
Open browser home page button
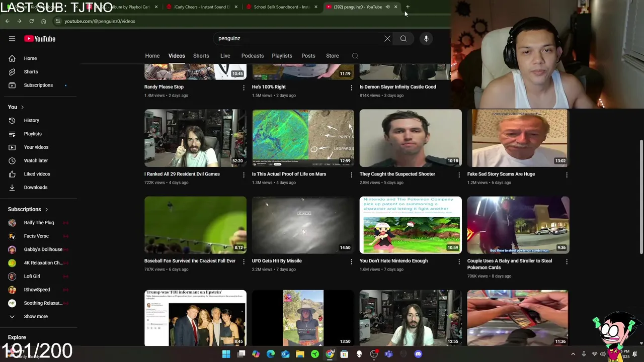43,21
